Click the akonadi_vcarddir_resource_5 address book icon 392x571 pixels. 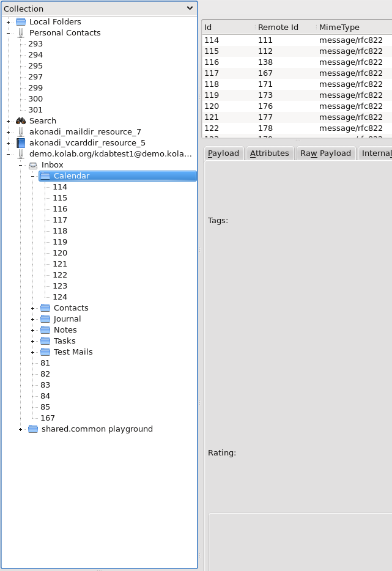coord(21,143)
